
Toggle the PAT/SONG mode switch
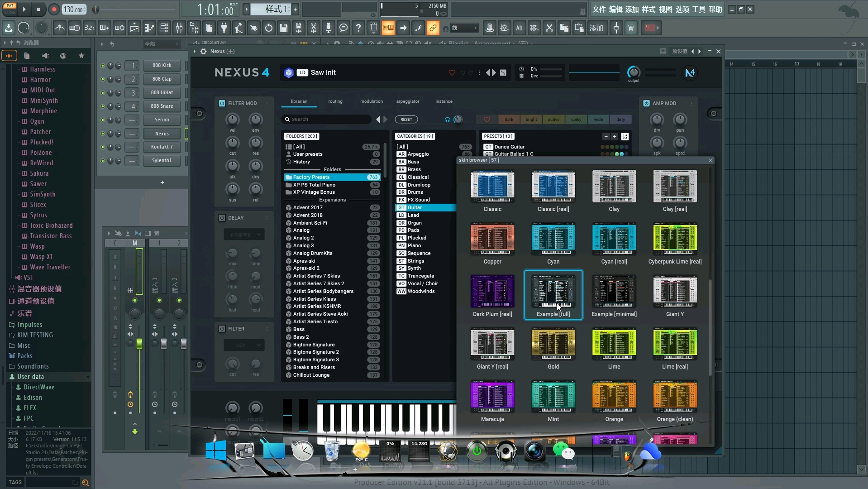(10, 9)
